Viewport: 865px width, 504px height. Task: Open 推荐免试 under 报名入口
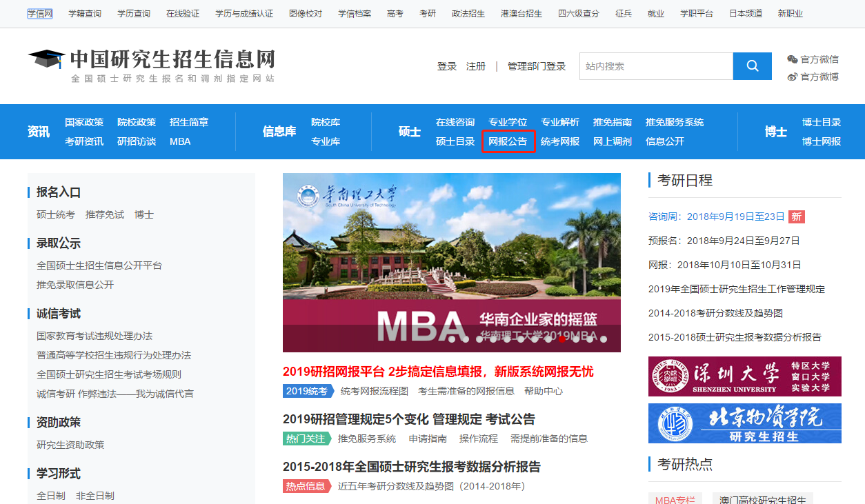tap(105, 214)
